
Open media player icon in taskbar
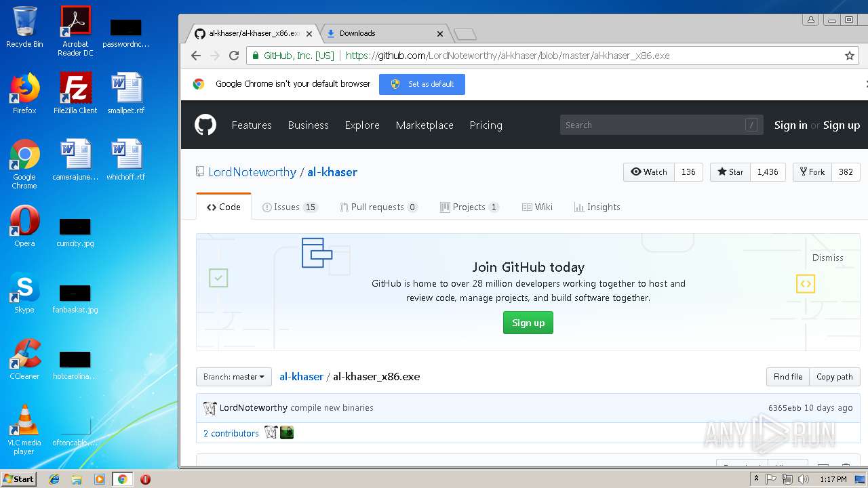[x=100, y=479]
